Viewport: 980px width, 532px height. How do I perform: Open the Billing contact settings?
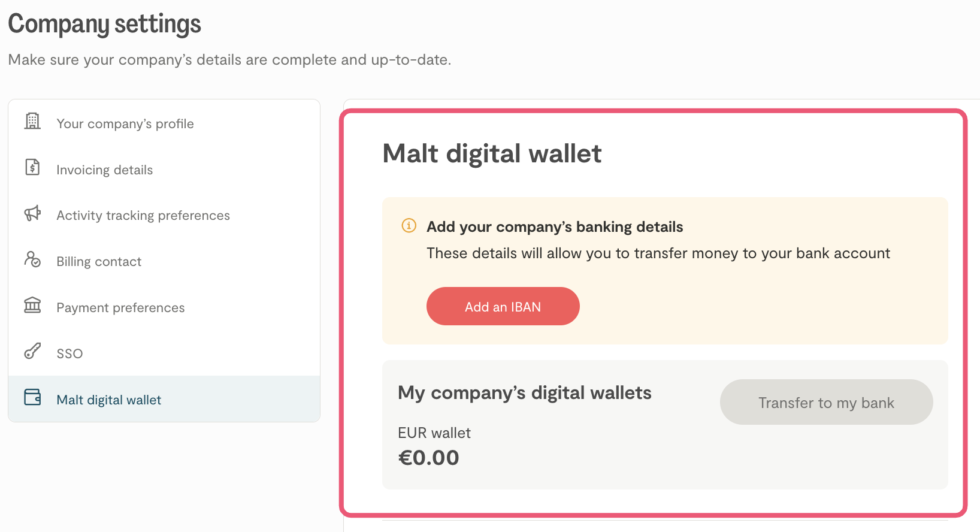(99, 262)
